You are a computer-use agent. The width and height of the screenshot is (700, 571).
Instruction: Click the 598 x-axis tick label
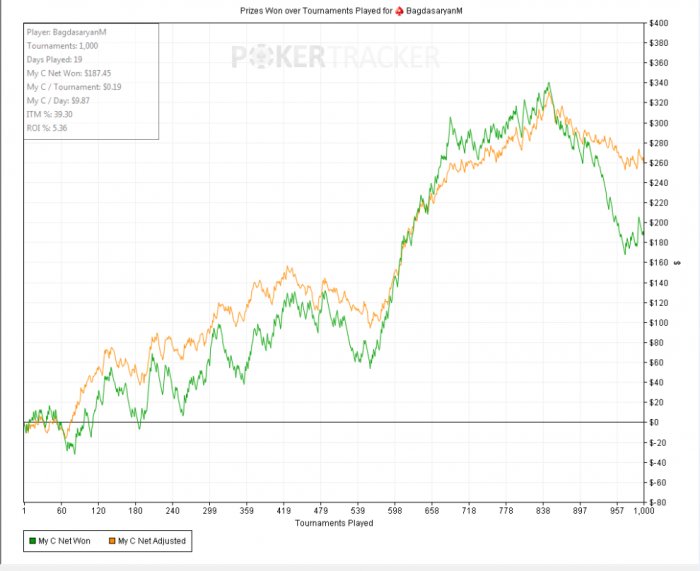(x=395, y=511)
